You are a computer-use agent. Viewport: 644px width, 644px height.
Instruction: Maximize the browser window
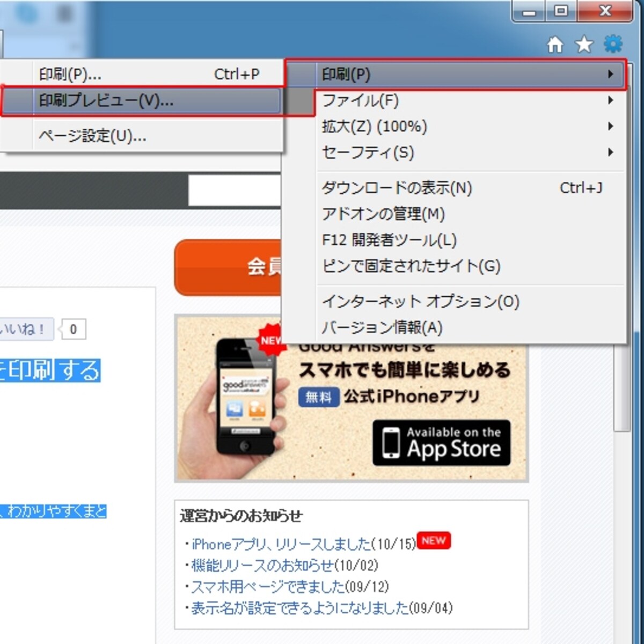point(561,10)
